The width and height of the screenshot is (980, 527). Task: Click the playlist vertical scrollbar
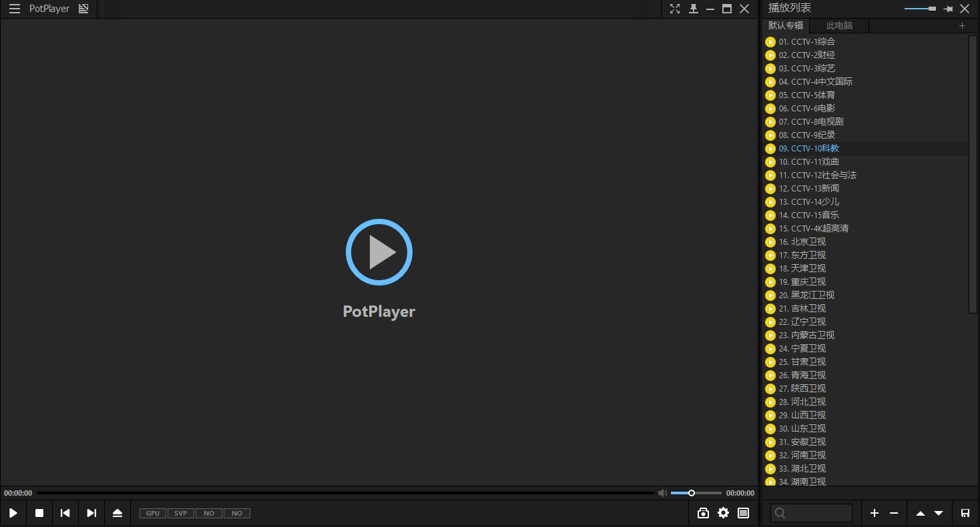point(973,173)
